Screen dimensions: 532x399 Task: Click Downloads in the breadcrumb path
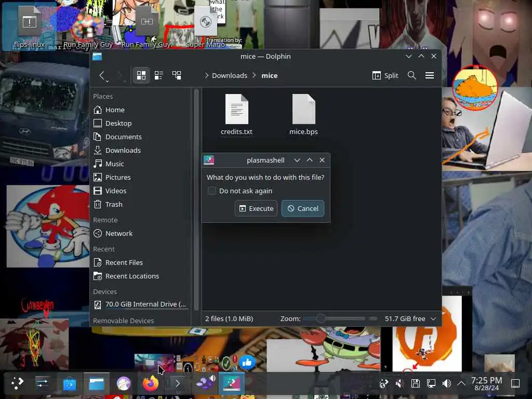pyautogui.click(x=229, y=75)
